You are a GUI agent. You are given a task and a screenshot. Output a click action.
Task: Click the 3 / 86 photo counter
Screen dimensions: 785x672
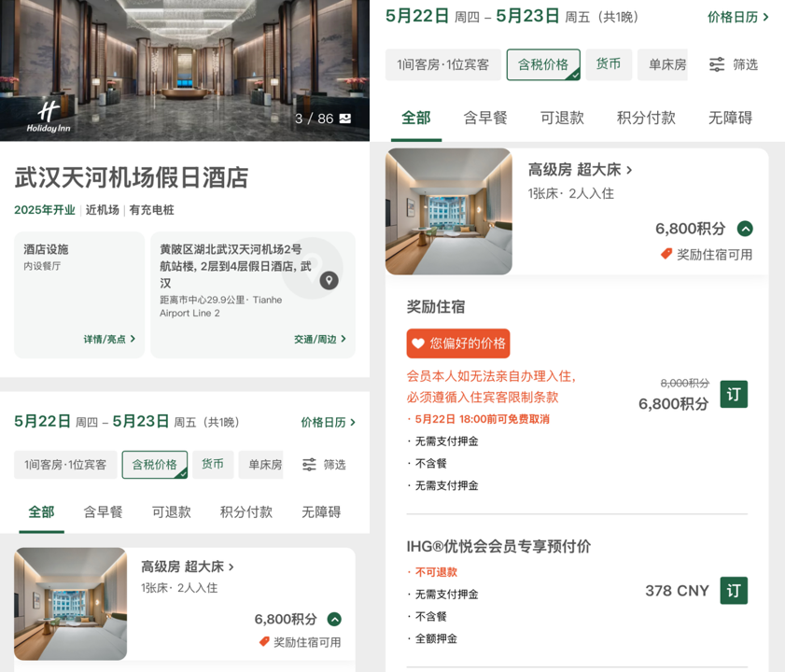(x=314, y=119)
